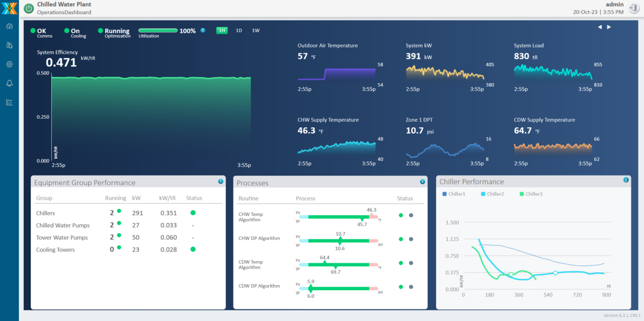The width and height of the screenshot is (644, 321).
Task: Switch to the 1W time range
Action: point(256,31)
